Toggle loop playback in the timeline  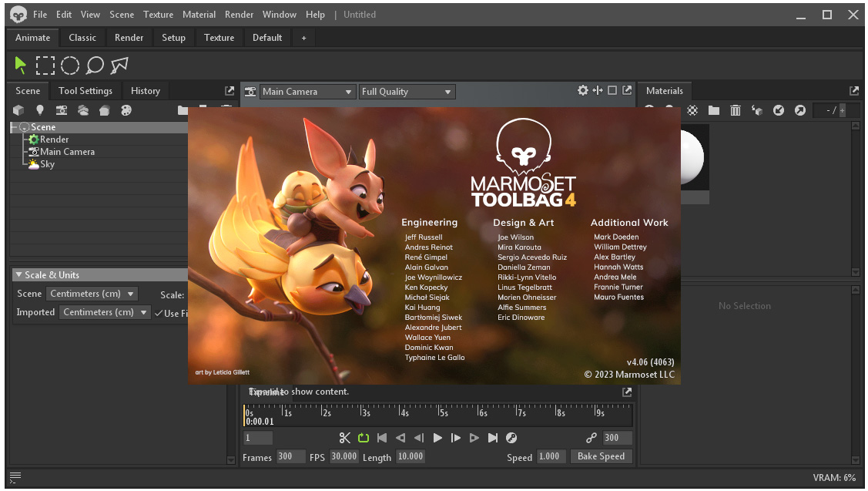click(x=363, y=437)
